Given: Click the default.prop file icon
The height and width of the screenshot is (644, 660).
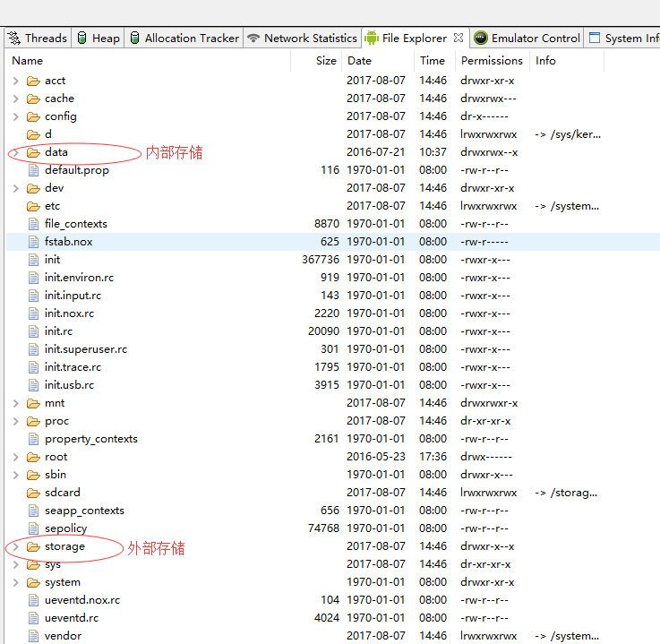Looking at the screenshot, I should tap(33, 170).
